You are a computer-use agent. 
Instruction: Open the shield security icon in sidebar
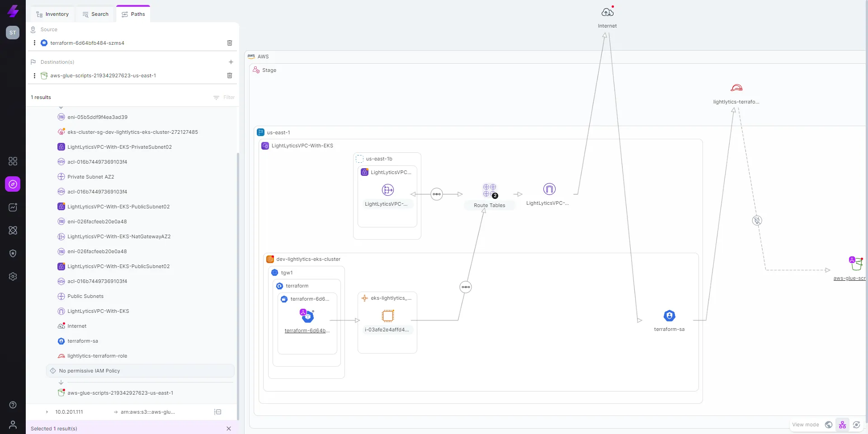(x=13, y=253)
